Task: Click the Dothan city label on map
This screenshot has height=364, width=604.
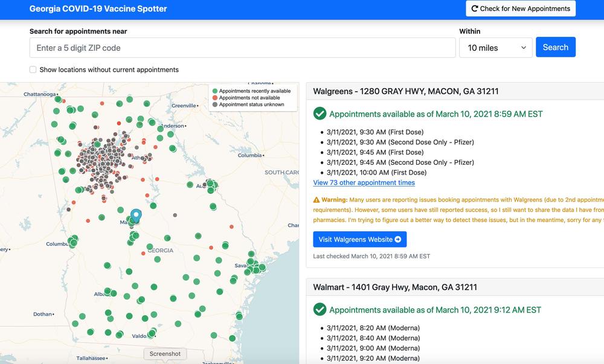Action: click(x=42, y=314)
